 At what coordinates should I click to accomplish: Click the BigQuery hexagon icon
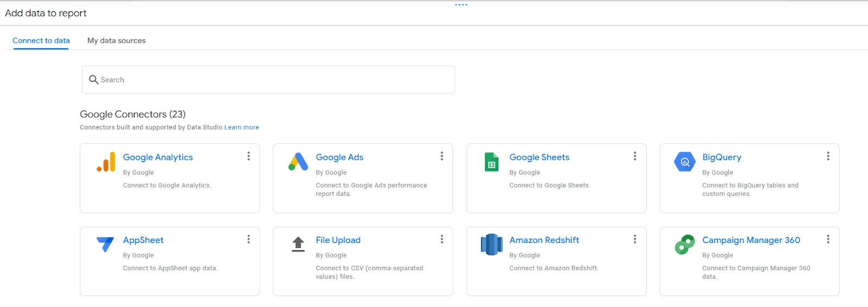click(685, 162)
